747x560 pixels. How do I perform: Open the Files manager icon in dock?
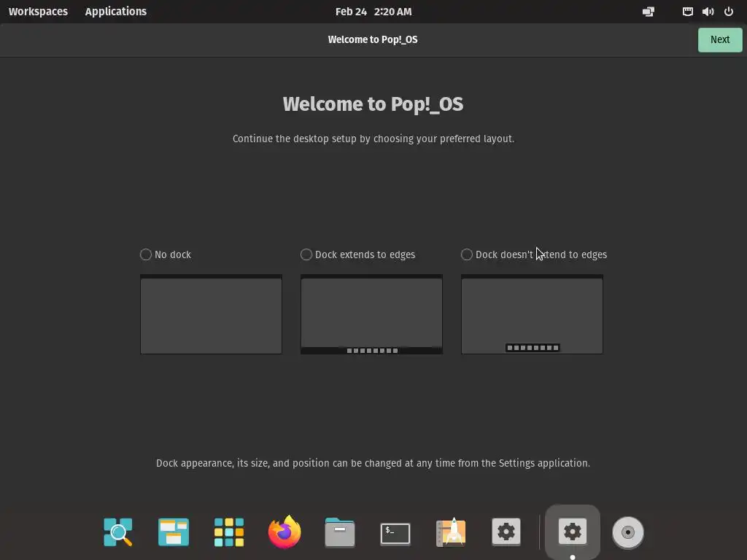340,532
